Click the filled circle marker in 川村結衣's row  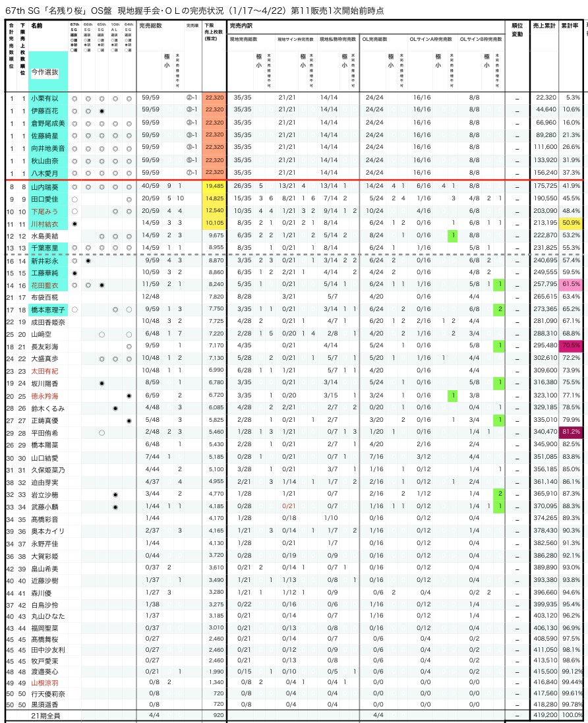[x=74, y=224]
